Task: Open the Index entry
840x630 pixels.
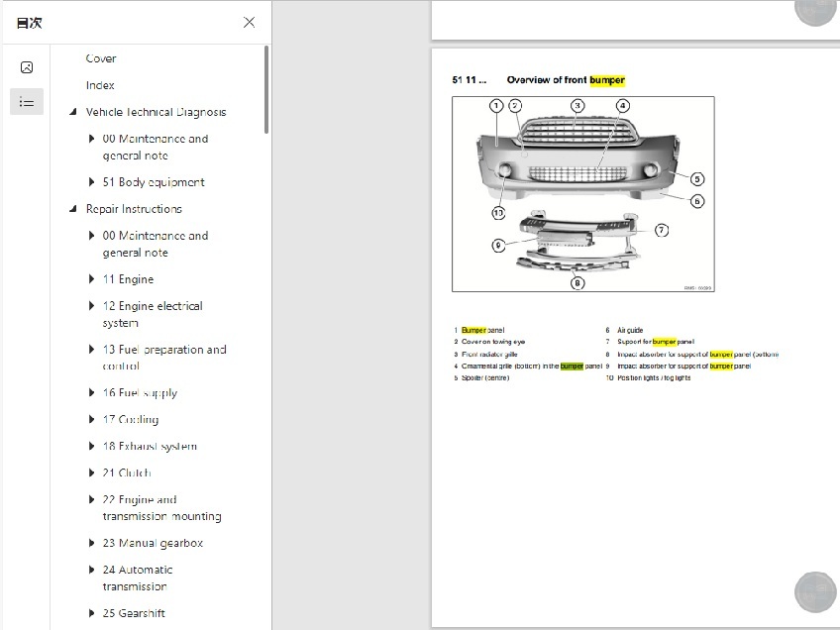Action: (x=100, y=85)
